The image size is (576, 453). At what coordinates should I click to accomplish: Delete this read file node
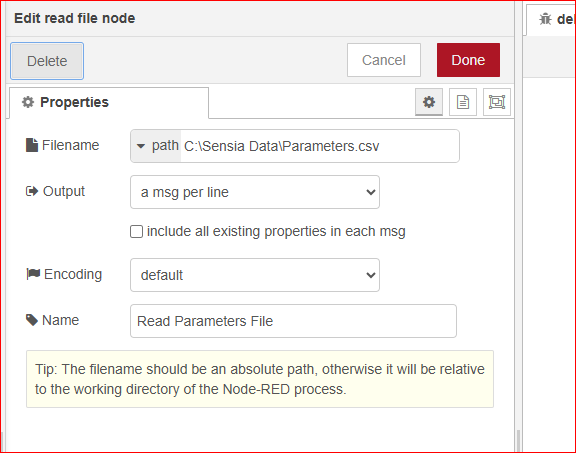47,61
